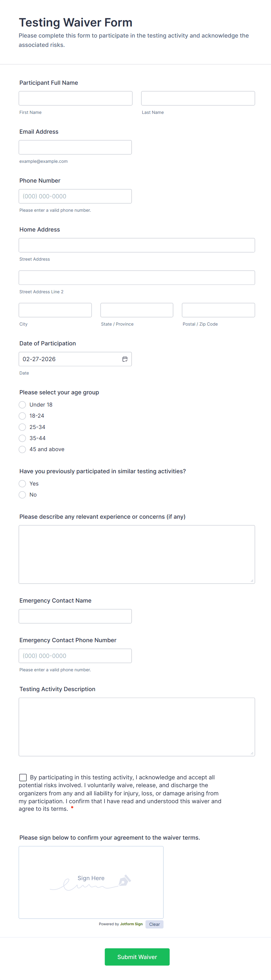The image size is (271, 980).
Task: Focus the Emergency Contact Name field
Action: (75, 616)
